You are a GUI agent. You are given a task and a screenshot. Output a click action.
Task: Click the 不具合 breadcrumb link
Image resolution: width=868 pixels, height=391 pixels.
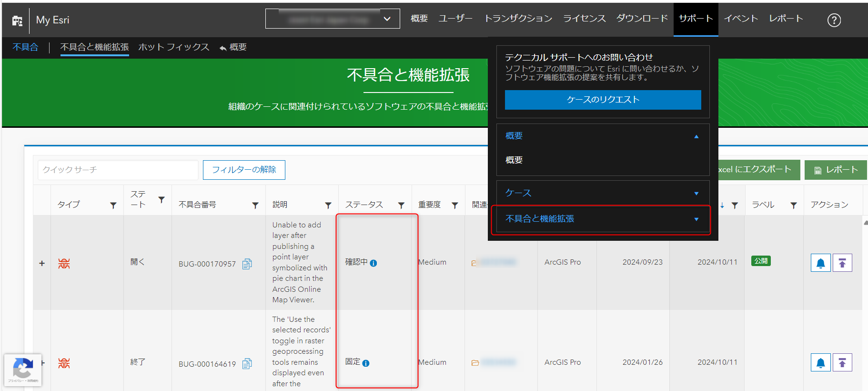pos(25,47)
